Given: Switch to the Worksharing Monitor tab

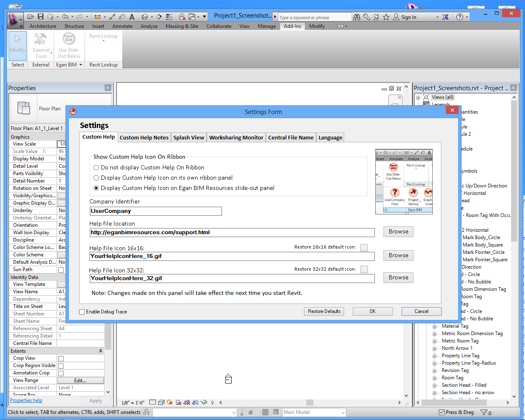Looking at the screenshot, I should (236, 138).
